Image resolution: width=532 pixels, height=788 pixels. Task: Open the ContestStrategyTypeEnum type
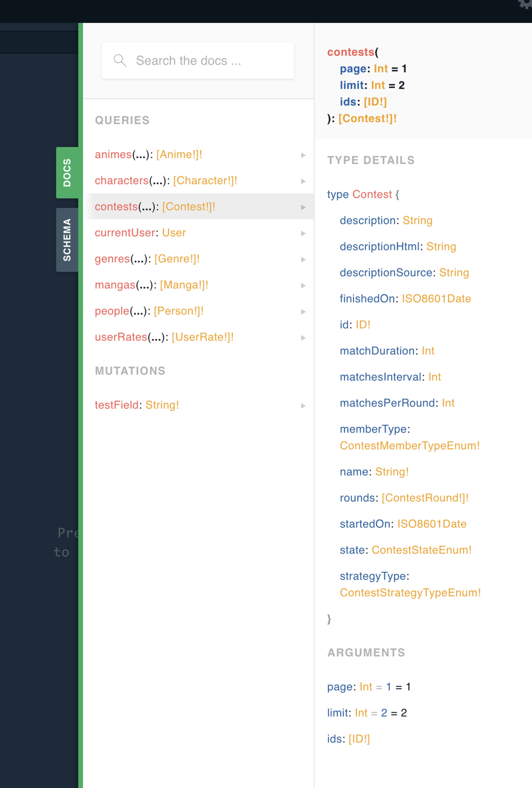(x=410, y=593)
